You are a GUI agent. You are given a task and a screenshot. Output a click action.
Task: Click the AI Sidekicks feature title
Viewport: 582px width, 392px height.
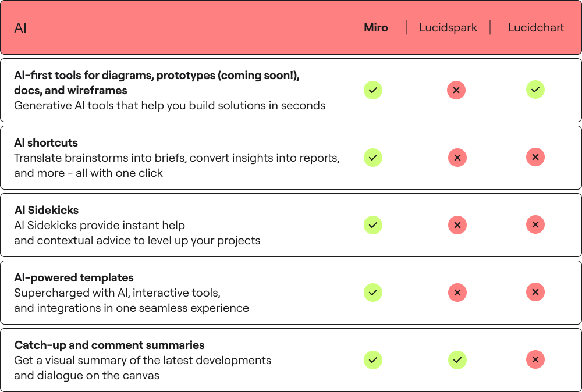pos(47,211)
